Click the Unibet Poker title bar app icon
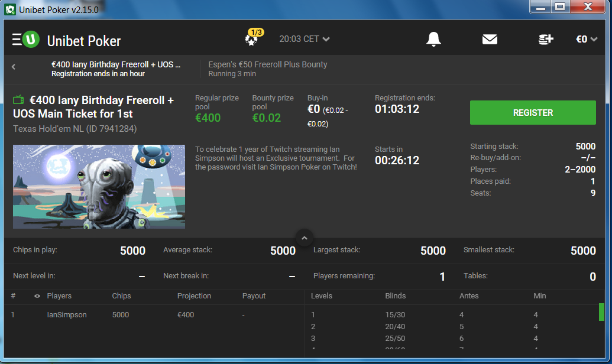This screenshot has height=364, width=612. [10, 10]
